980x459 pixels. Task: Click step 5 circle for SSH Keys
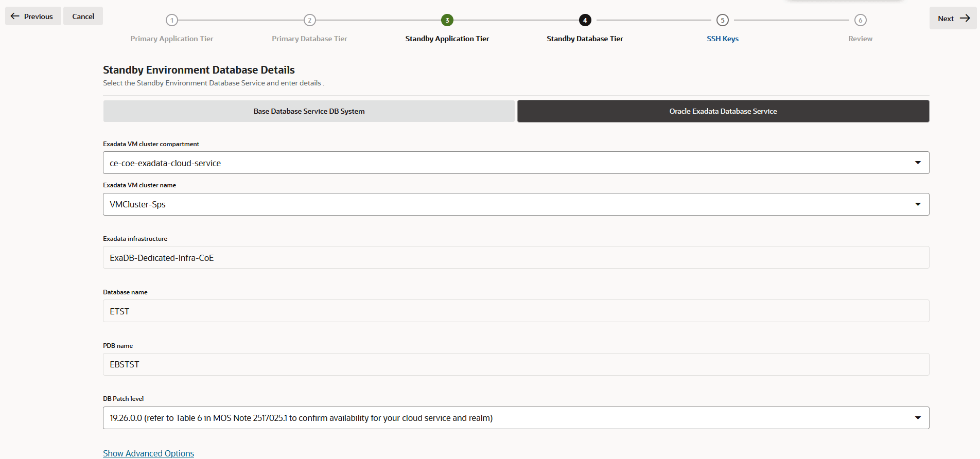click(723, 20)
